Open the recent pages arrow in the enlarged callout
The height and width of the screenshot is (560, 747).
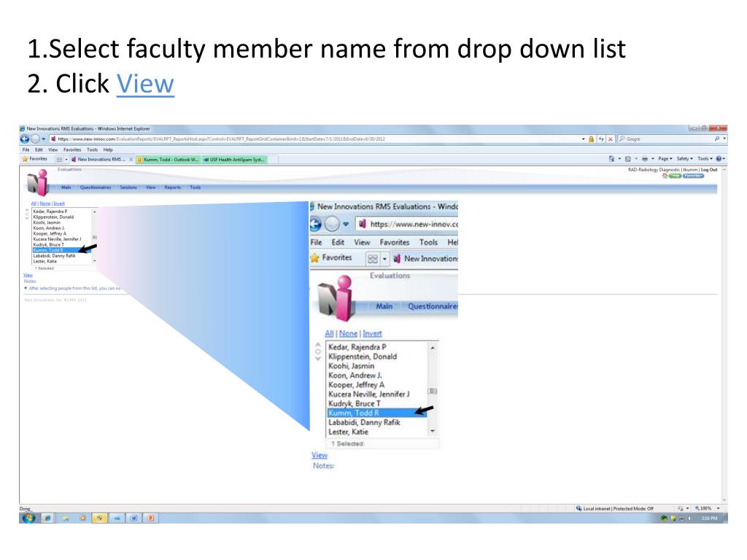[x=346, y=224]
